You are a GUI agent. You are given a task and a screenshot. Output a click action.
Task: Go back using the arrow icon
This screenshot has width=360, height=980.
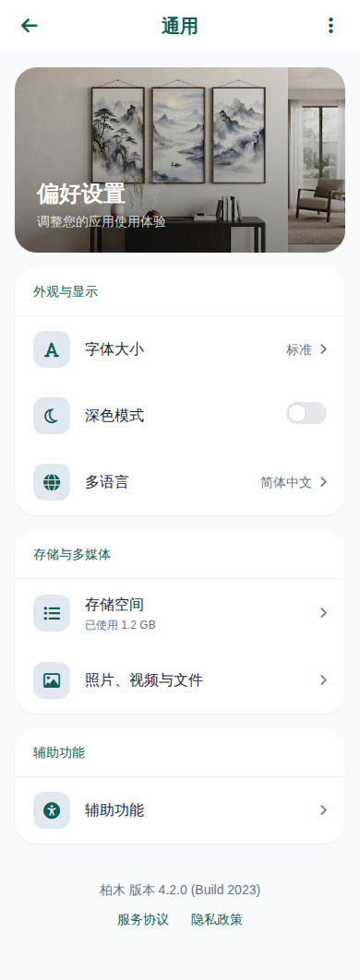pyautogui.click(x=30, y=26)
